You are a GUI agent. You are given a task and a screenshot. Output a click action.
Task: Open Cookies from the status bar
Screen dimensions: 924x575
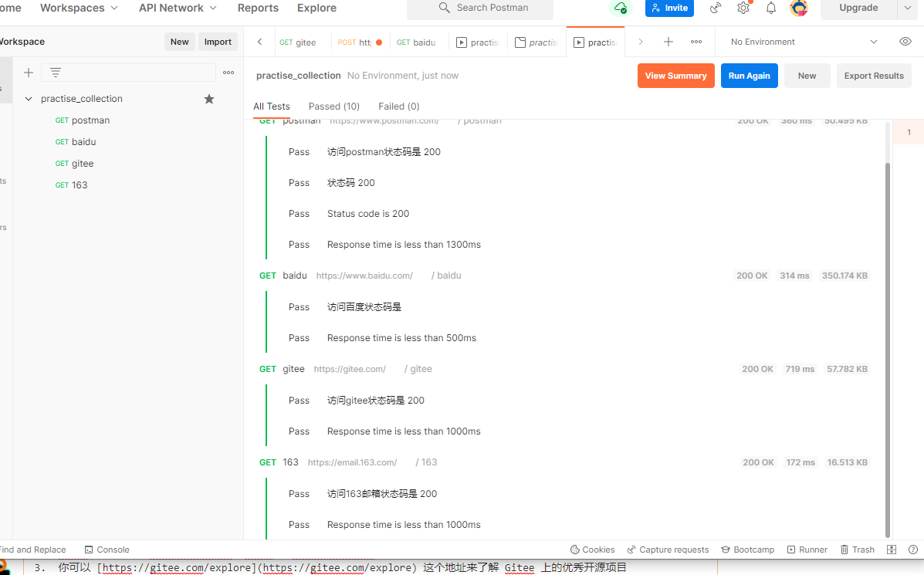[x=592, y=550]
